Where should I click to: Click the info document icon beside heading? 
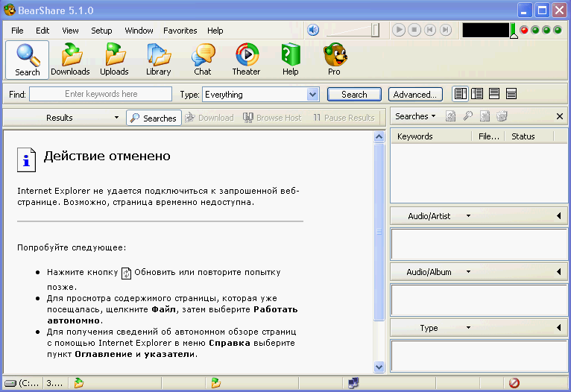click(26, 159)
